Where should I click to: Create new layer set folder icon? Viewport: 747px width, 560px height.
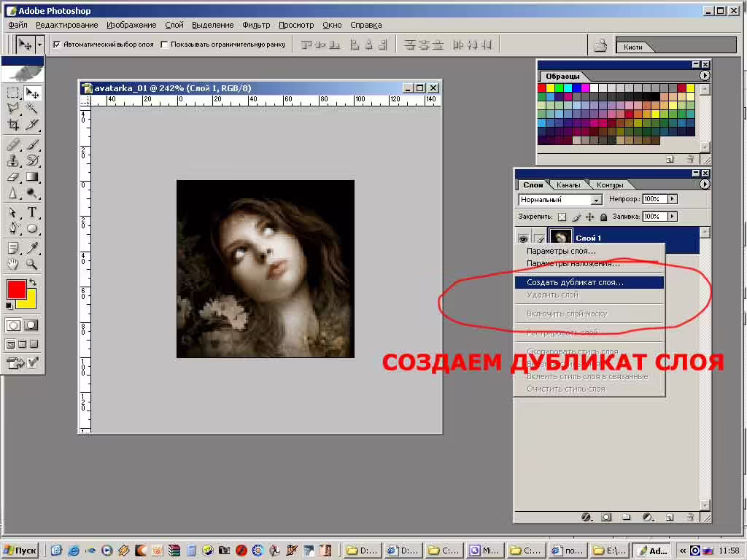coord(627,517)
